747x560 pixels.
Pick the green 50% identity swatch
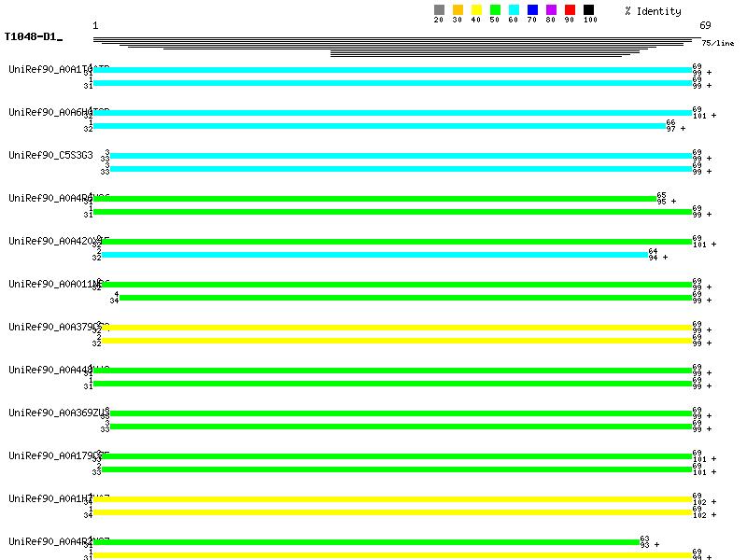click(x=495, y=10)
